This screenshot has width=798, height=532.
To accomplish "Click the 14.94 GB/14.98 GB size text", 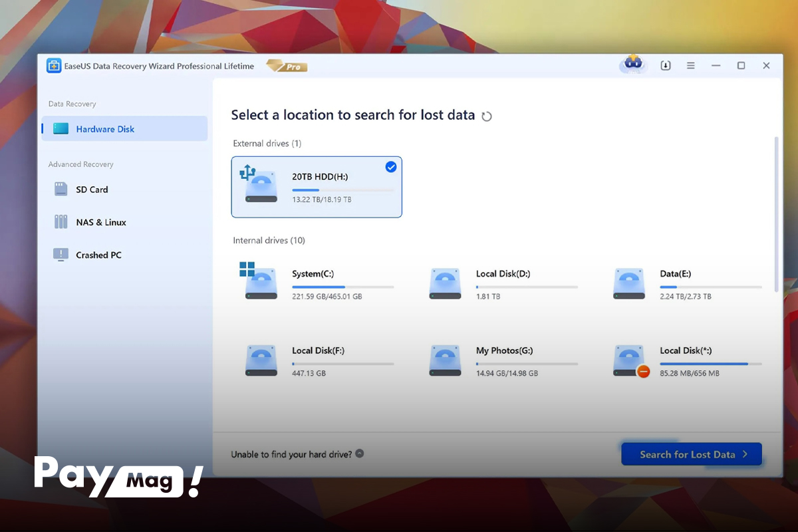I will click(507, 374).
